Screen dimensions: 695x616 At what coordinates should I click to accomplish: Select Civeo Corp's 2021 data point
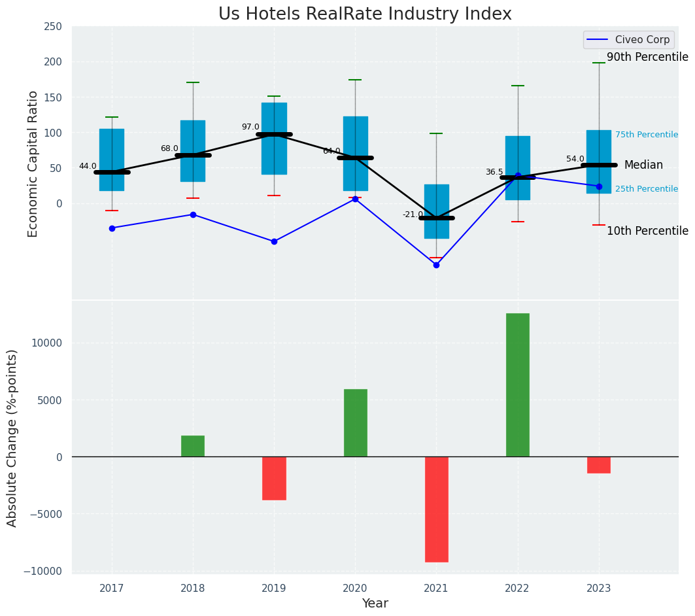click(436, 265)
